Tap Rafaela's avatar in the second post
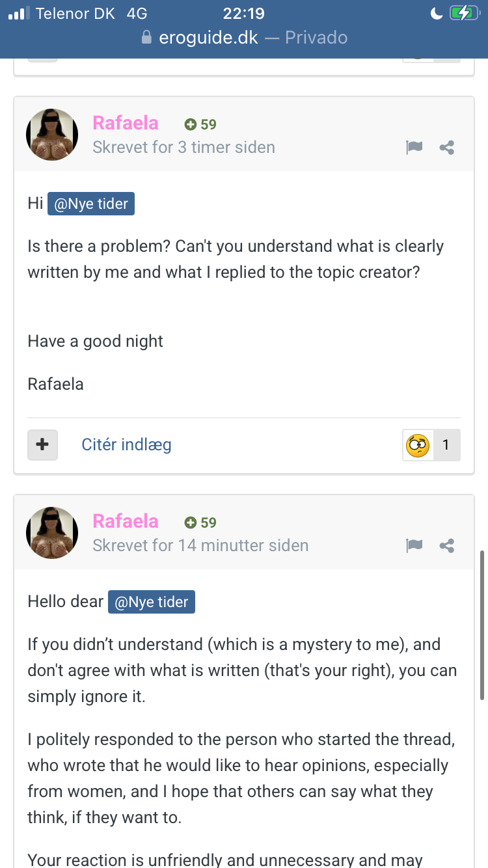This screenshot has height=868, width=488. [52, 533]
